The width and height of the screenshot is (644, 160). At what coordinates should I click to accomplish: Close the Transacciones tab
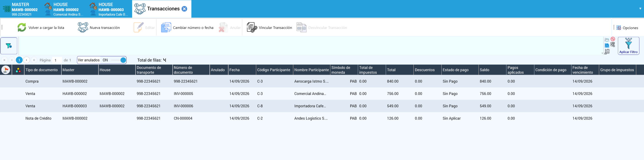pos(184,9)
